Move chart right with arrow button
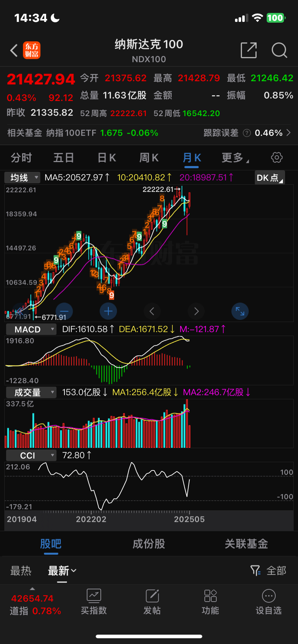The width and height of the screenshot is (298, 644). click(x=196, y=311)
